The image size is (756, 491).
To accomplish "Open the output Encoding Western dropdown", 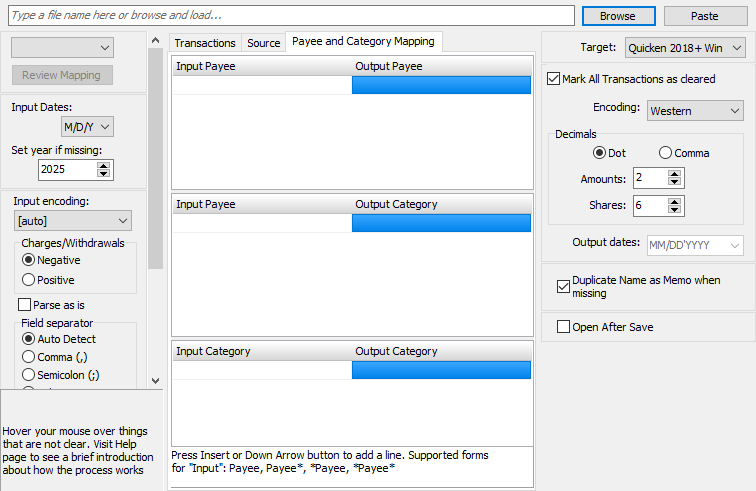I will pos(695,111).
